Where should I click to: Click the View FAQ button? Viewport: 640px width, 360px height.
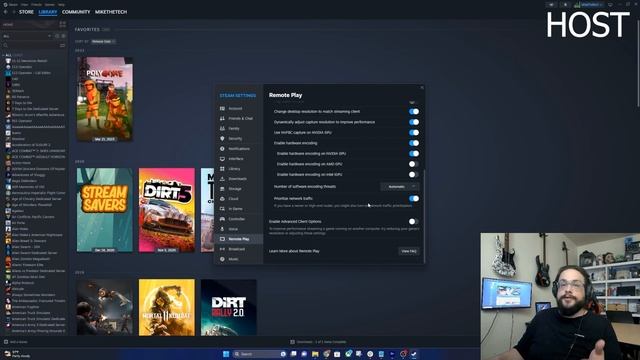point(409,251)
